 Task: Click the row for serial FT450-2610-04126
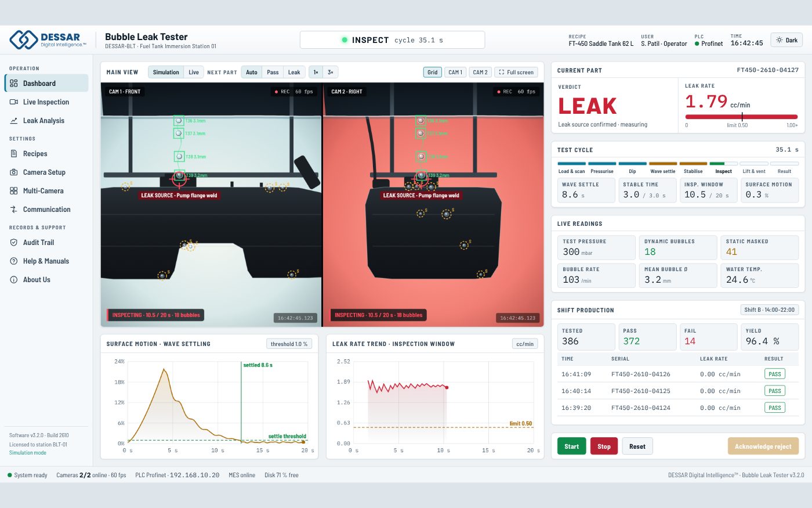click(677, 374)
